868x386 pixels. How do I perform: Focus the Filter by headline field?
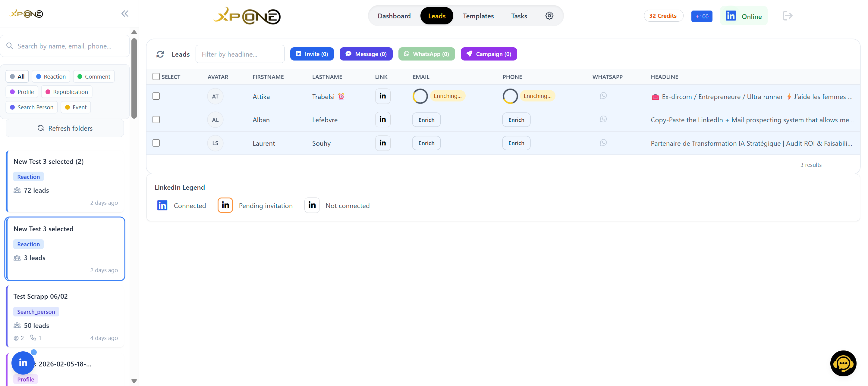point(240,54)
